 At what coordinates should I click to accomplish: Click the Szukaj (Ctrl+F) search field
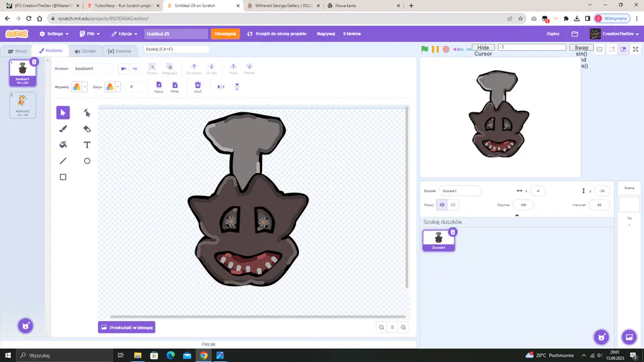click(x=176, y=49)
